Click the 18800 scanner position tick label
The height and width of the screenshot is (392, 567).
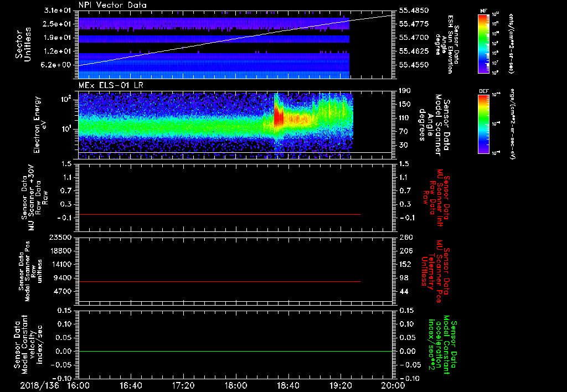point(60,251)
